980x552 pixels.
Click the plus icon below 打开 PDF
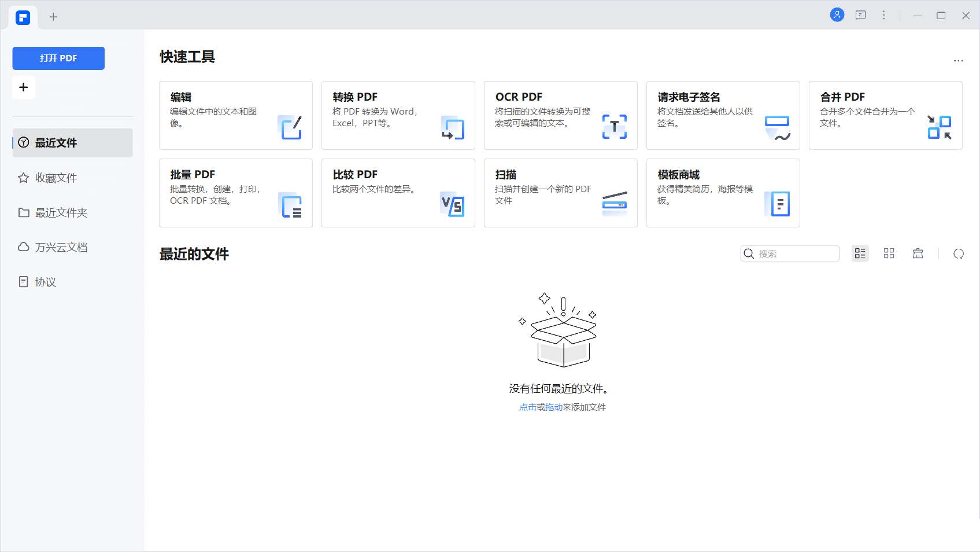pyautogui.click(x=23, y=87)
